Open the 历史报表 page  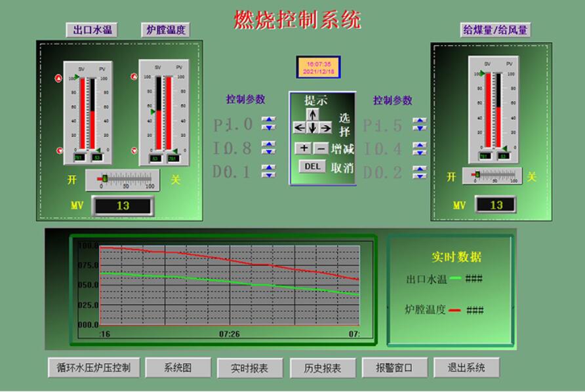(323, 368)
